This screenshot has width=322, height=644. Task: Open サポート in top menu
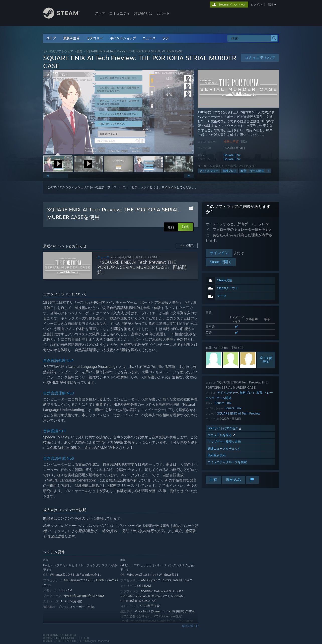click(x=163, y=13)
